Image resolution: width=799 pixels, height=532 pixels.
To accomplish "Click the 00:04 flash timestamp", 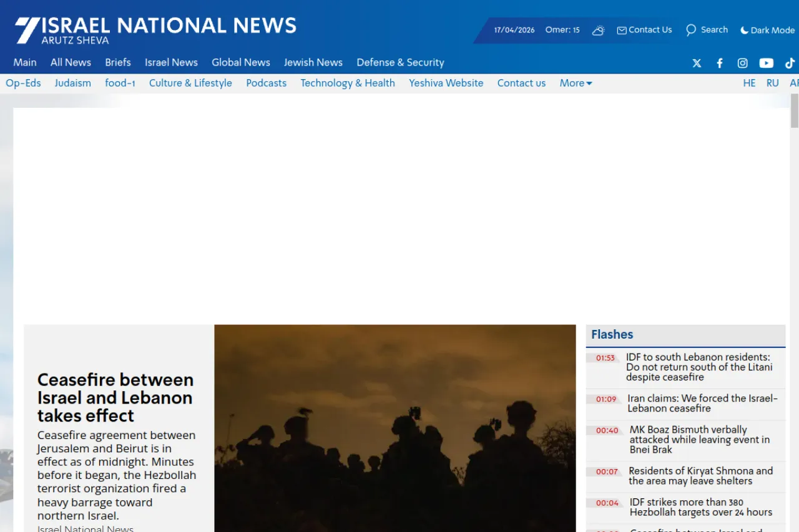I will click(607, 503).
